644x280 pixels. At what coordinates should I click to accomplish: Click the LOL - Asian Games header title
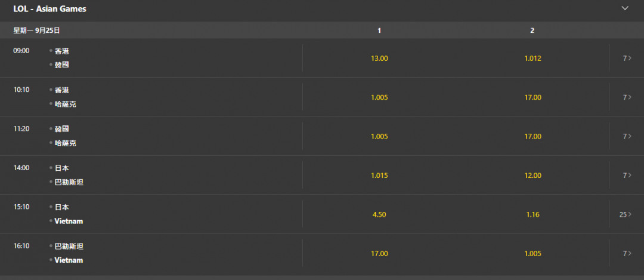coord(49,8)
